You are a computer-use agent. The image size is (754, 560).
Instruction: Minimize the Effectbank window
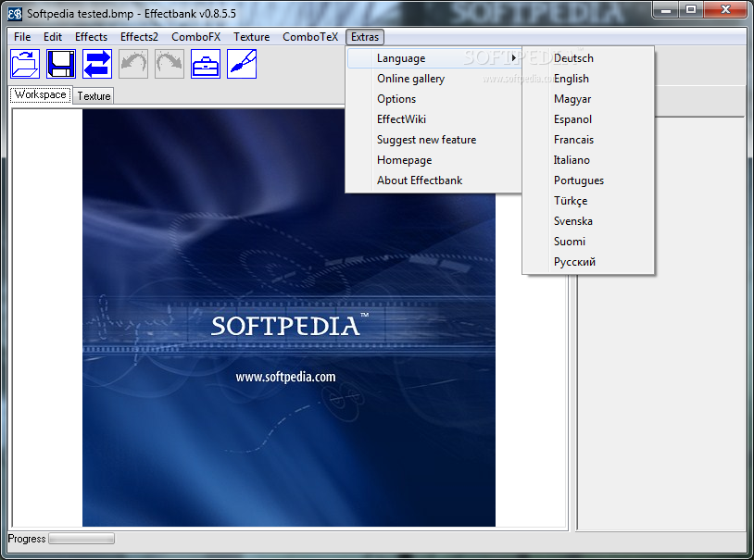[665, 9]
